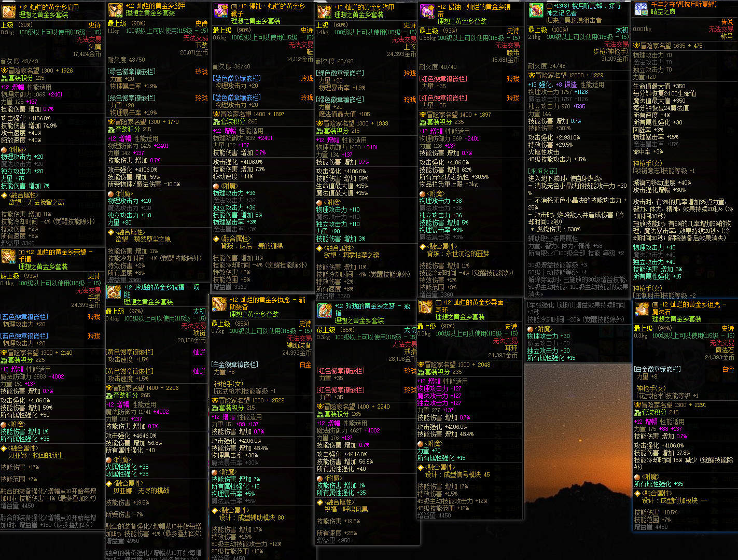
Task: Click the 移动速度 +44% stat line
Action: [233, 177]
